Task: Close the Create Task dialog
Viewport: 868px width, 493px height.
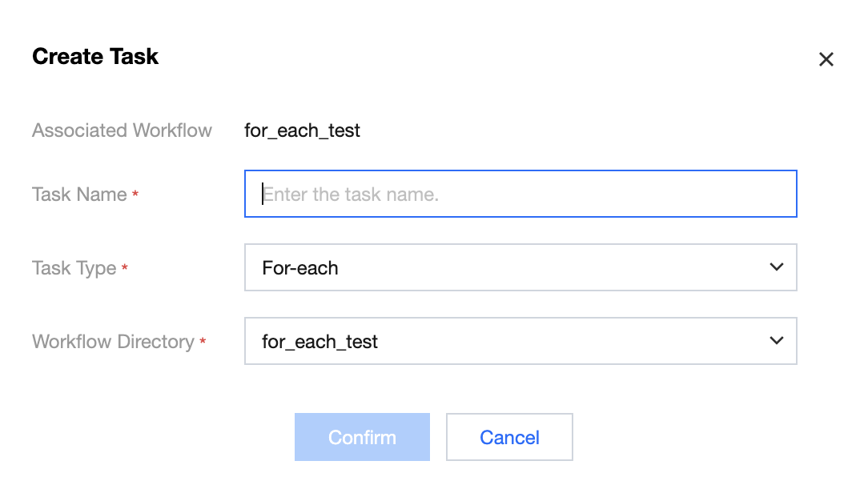Action: (826, 59)
